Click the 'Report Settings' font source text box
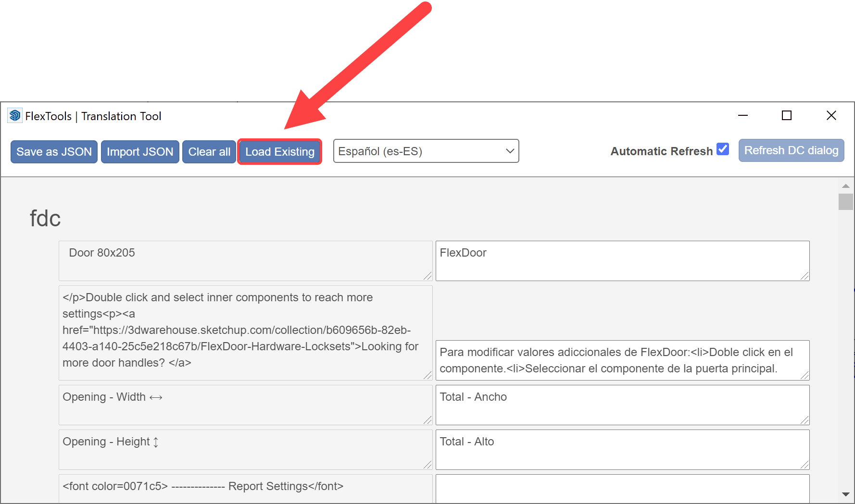This screenshot has width=855, height=504. tap(246, 489)
